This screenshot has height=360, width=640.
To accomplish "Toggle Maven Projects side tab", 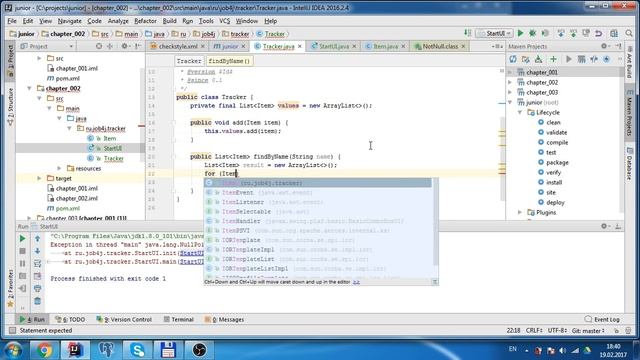I will (630, 113).
